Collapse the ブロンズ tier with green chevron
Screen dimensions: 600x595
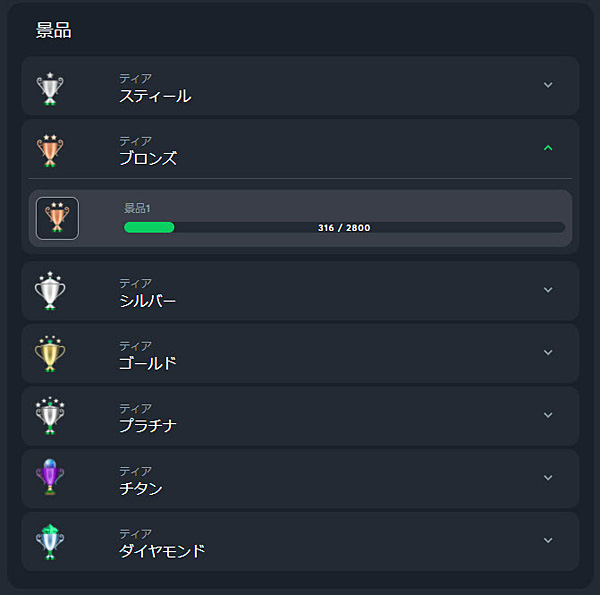548,148
